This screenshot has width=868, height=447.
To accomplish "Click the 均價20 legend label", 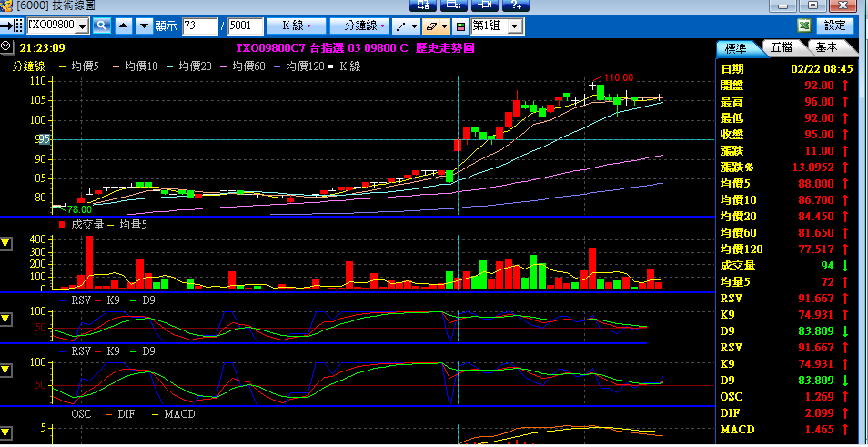I will 196,66.
